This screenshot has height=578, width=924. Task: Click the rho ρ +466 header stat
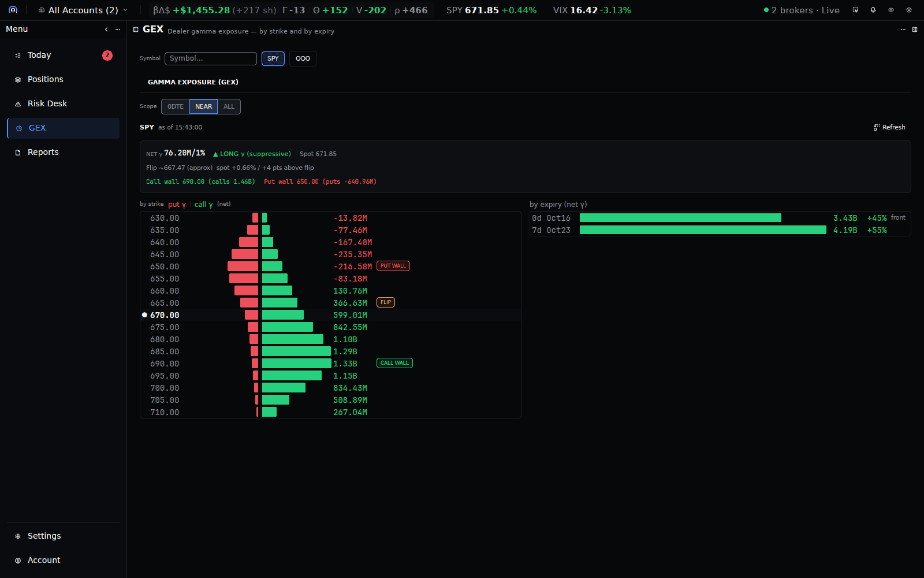[411, 10]
